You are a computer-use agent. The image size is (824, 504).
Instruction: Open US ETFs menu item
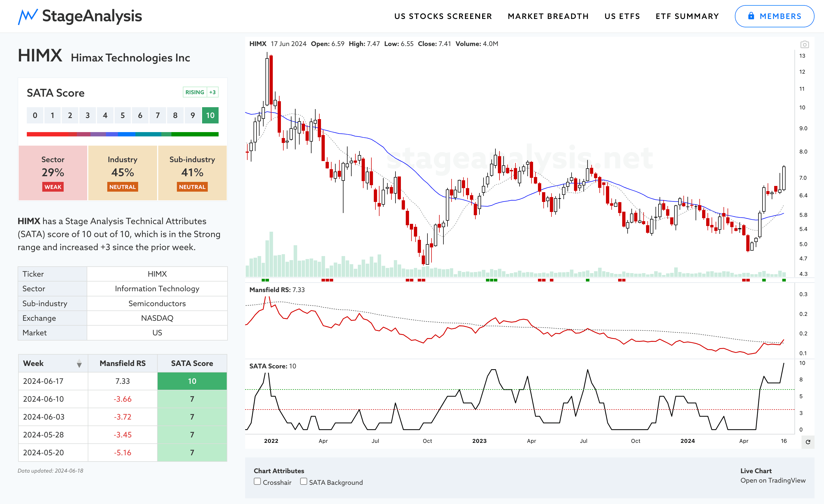click(622, 17)
